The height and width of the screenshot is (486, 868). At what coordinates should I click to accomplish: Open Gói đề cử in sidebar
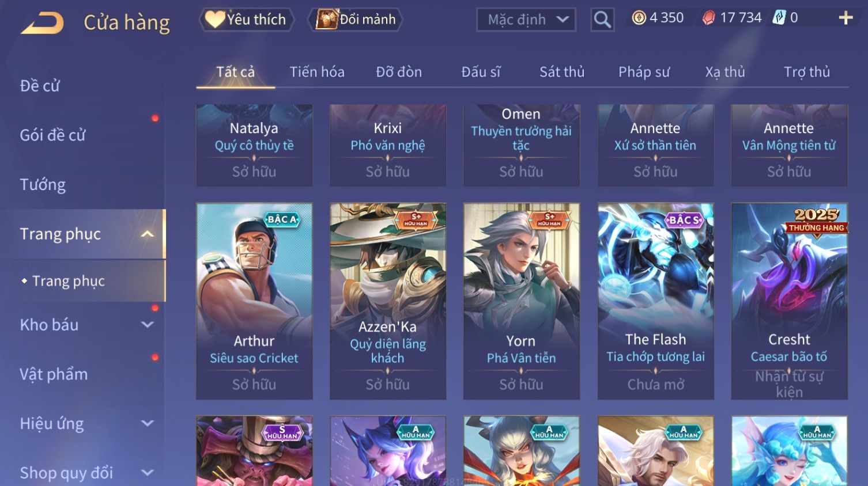click(x=52, y=135)
